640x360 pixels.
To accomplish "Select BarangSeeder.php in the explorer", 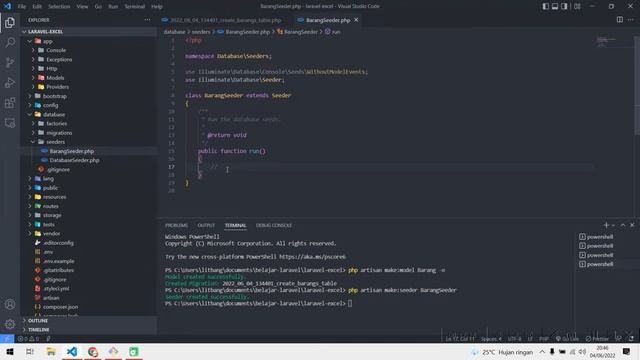I will pyautogui.click(x=89, y=151).
